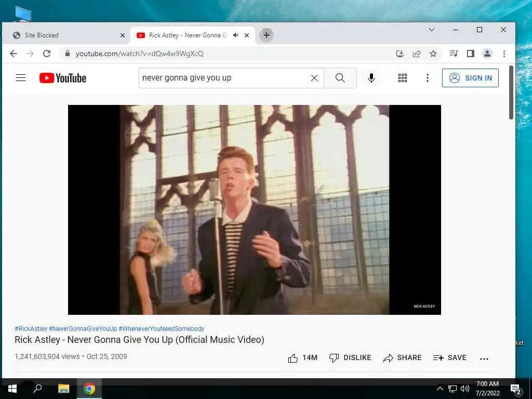
Task: Install app via the address bar download icon
Action: tap(400, 54)
